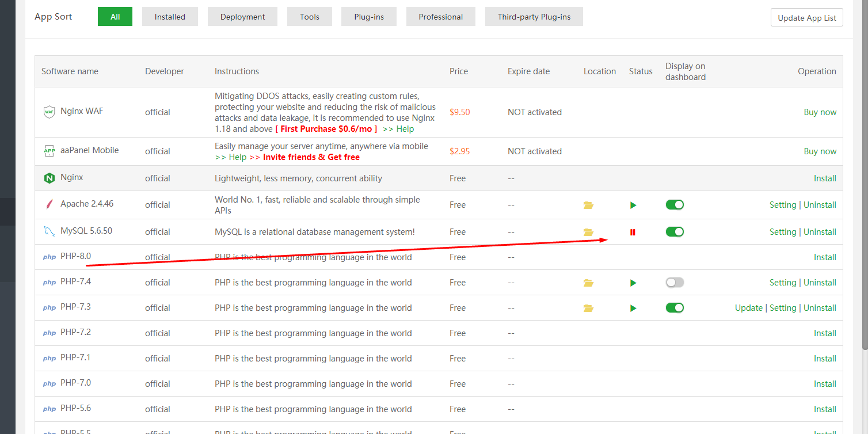Toggle PHP-7.3 display on dashboard switch
The height and width of the screenshot is (434, 868).
click(675, 307)
